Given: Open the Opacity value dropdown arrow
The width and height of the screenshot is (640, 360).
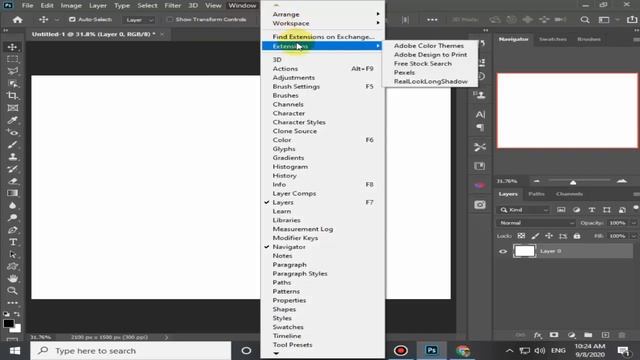Looking at the screenshot, I should click(633, 223).
